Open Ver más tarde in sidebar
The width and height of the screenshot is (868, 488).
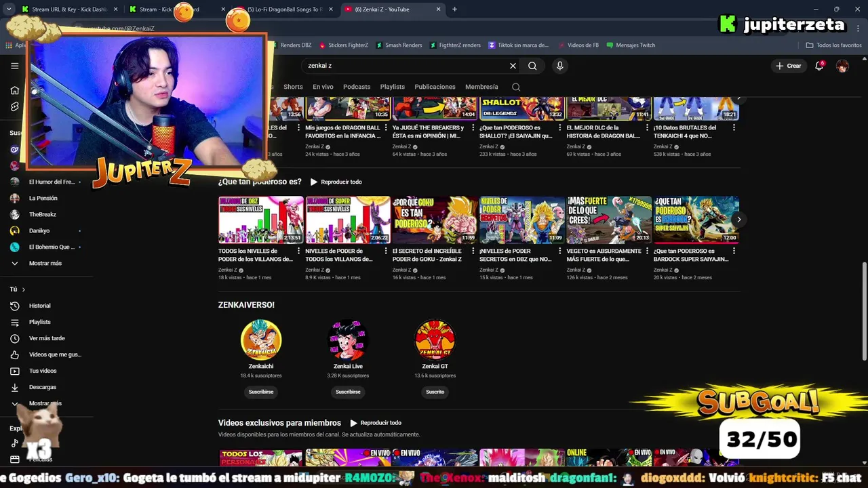coord(46,338)
